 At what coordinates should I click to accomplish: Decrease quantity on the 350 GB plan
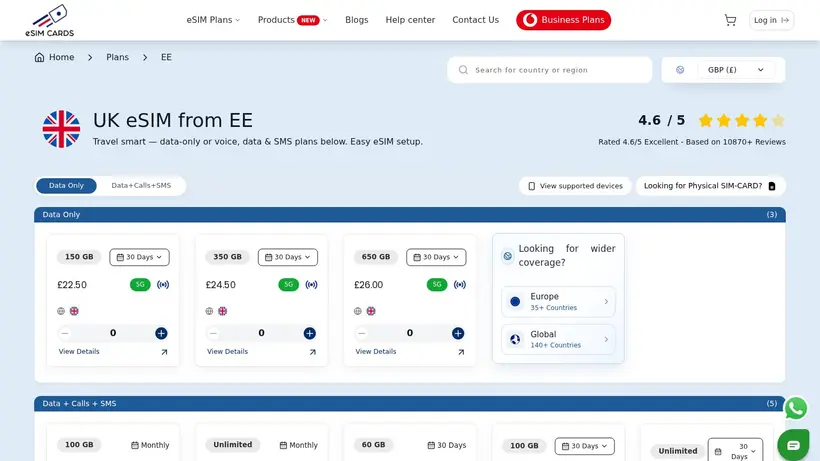(213, 333)
